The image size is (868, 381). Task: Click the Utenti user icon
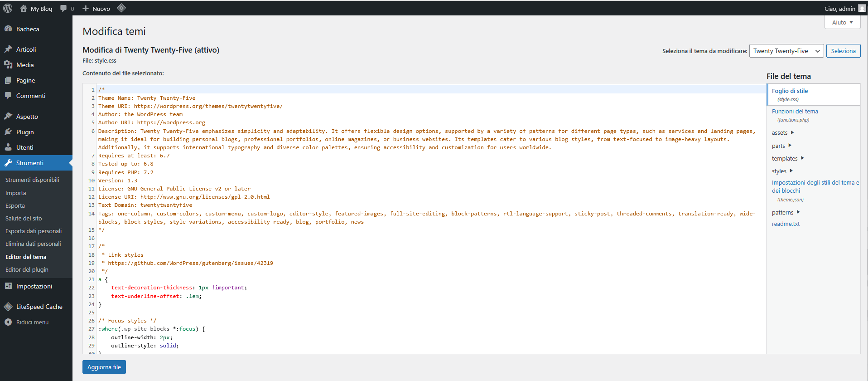coord(8,147)
